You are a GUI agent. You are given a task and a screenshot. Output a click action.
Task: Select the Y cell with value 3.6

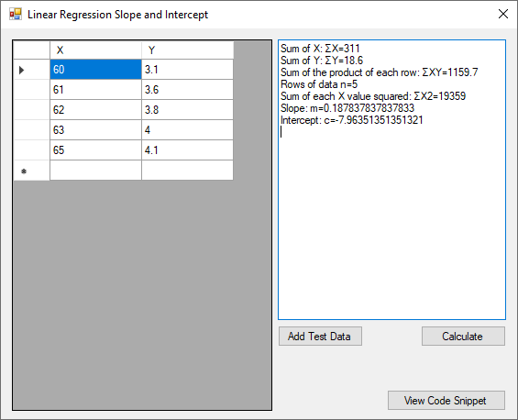point(187,90)
